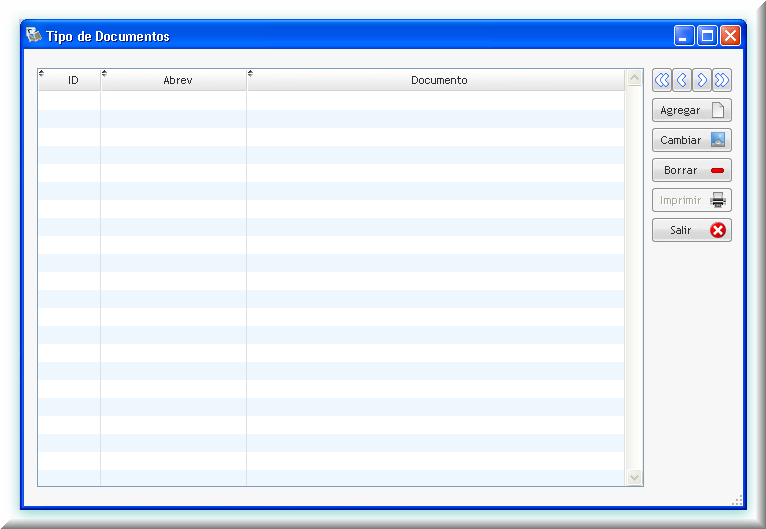Click the Abrev column sort arrows
This screenshot has width=766, height=529.
pyautogui.click(x=104, y=73)
